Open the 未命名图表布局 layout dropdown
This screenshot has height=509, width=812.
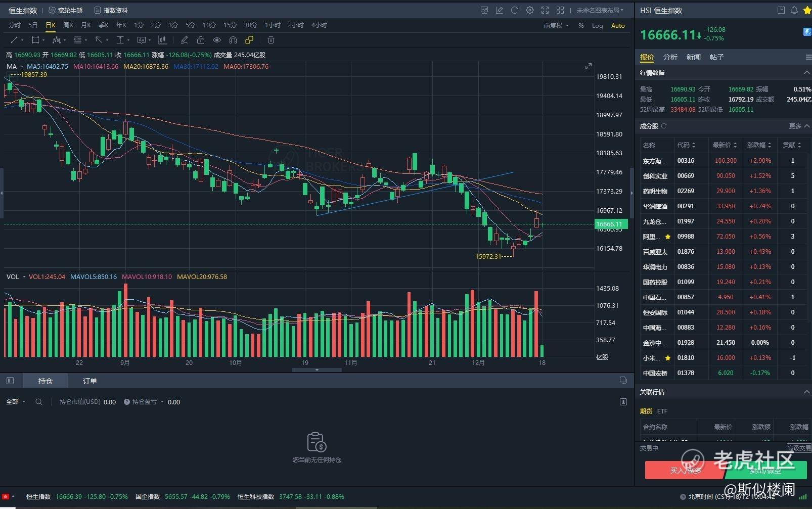(600, 10)
